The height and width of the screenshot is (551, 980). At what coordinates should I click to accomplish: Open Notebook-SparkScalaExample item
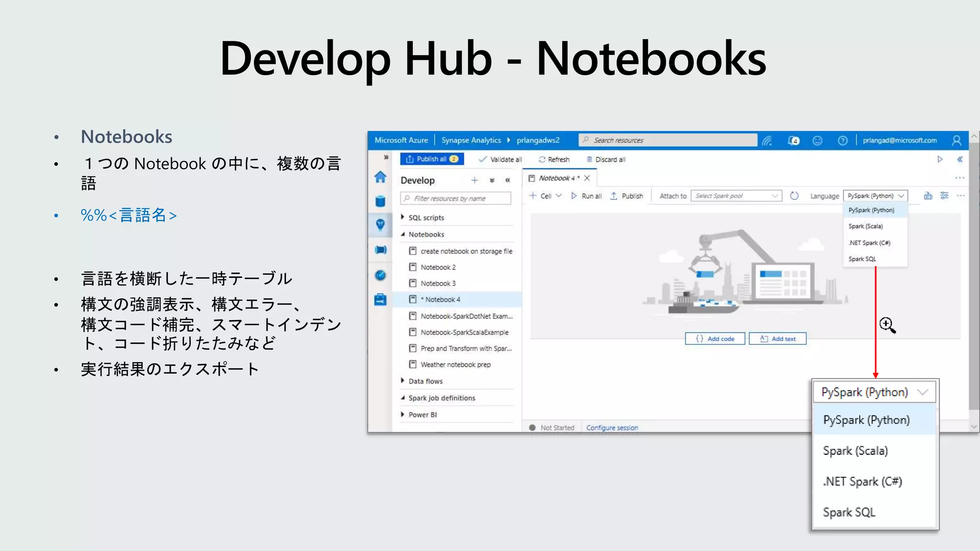click(x=458, y=332)
